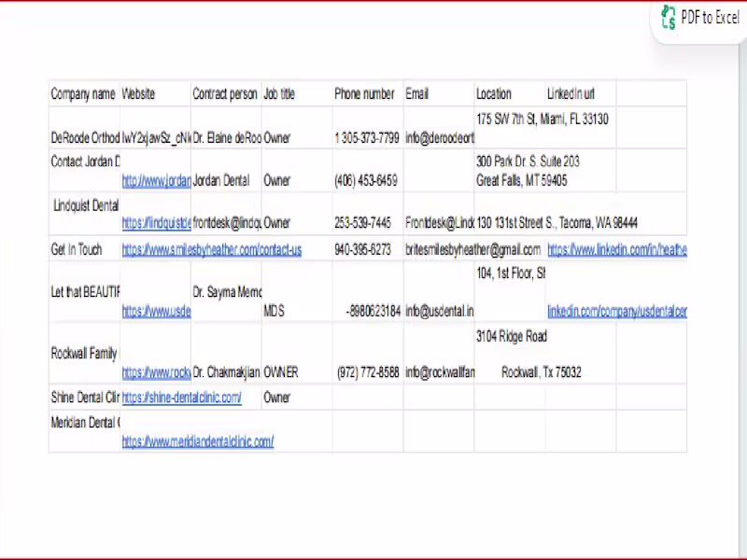This screenshot has height=560, width=747.
Task: Select the Rockwall Family company cell
Action: 84,354
